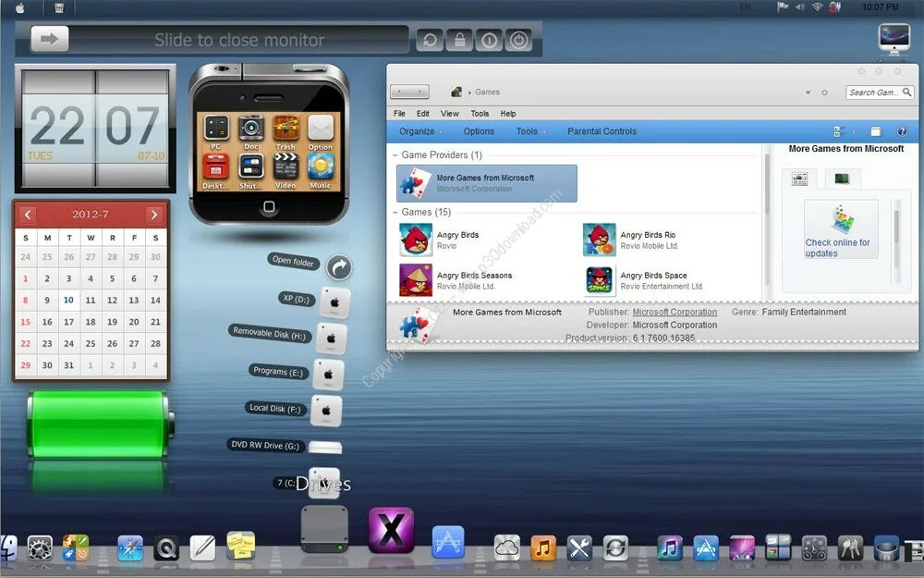
Task: Open the File menu in Games window
Action: coord(399,114)
